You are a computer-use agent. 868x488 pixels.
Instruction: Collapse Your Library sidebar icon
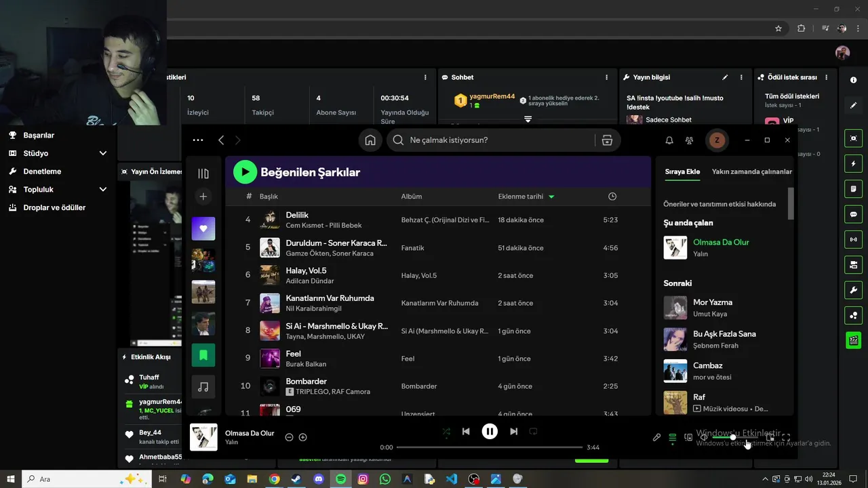tap(203, 174)
